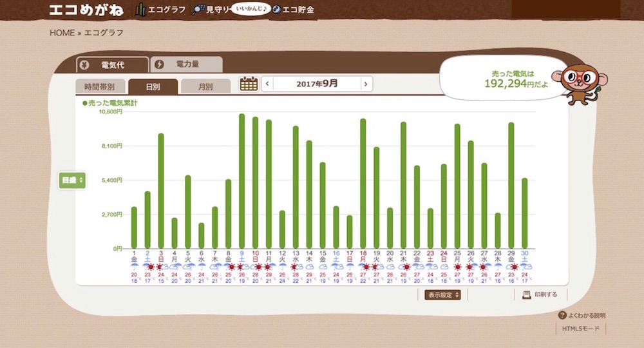This screenshot has width=644, height=348.
Task: Click the 5,400円 axis label
Action: [x=112, y=180]
